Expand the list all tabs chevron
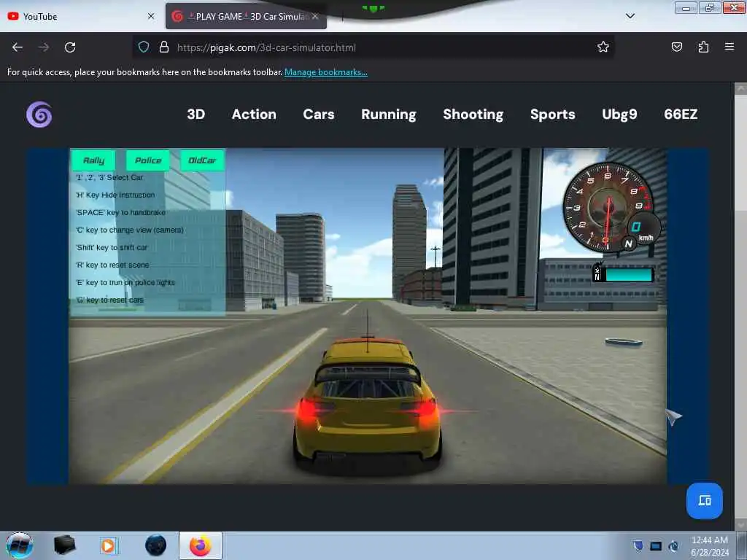 [x=630, y=16]
